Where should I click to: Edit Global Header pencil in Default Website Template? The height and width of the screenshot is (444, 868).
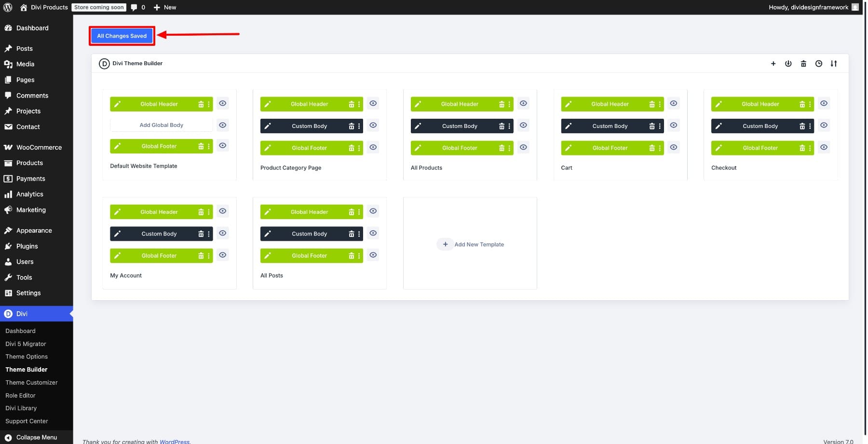[x=117, y=104]
